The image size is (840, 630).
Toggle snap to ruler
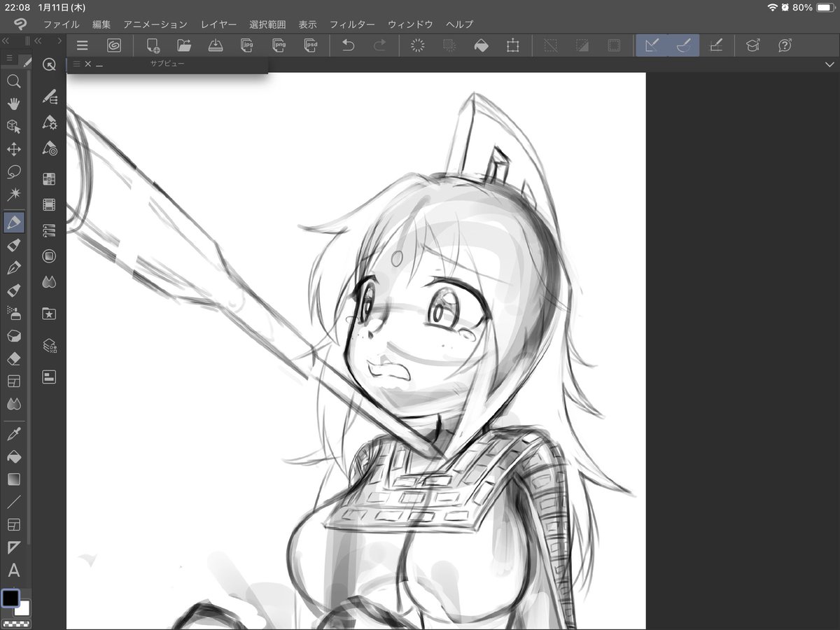[652, 46]
